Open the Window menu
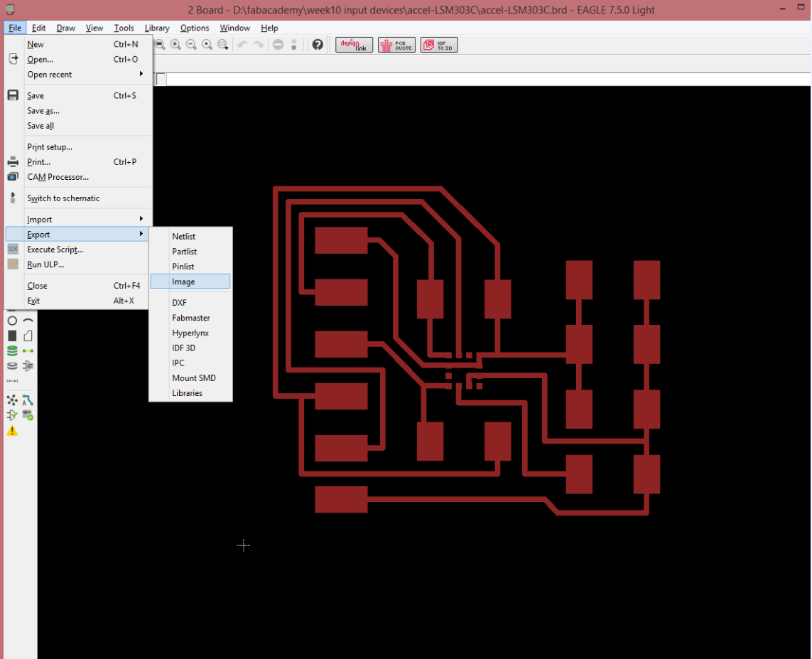 pyautogui.click(x=234, y=28)
